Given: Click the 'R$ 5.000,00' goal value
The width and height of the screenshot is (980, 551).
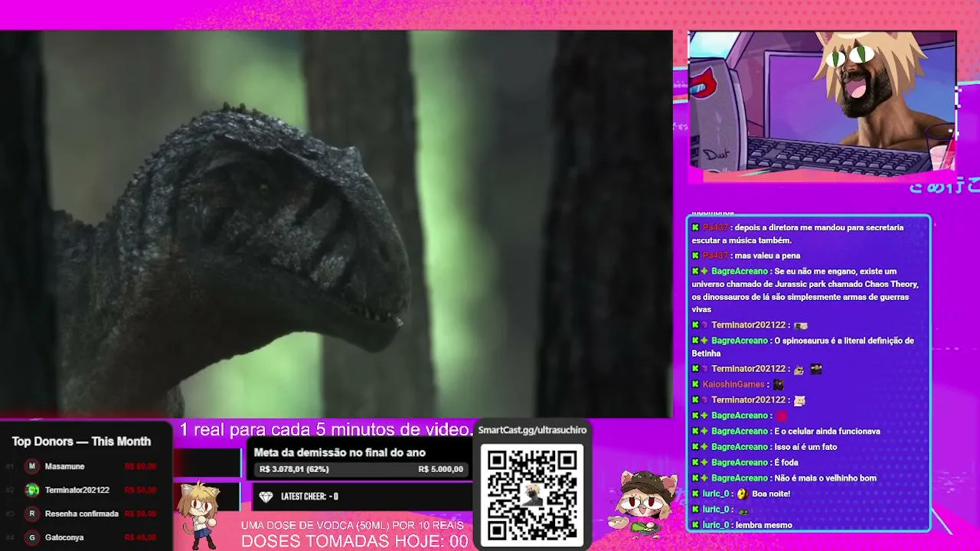Looking at the screenshot, I should pos(441,469).
